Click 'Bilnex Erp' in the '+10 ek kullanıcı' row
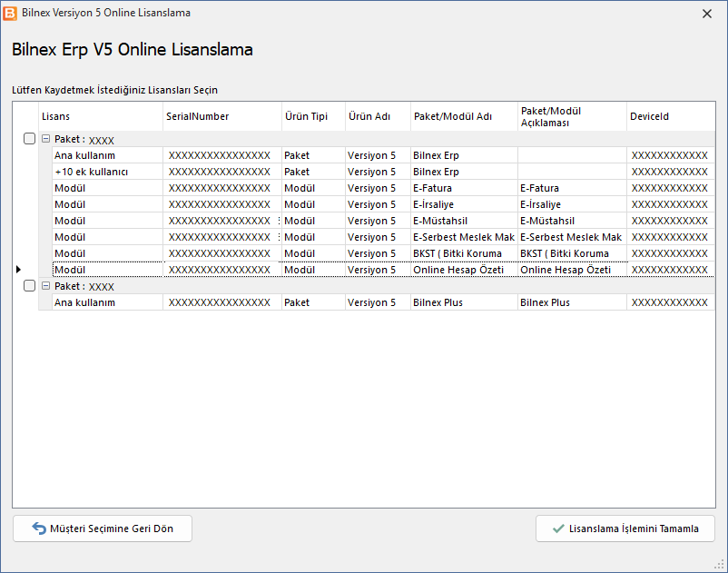Screen dimensions: 728x573 pyautogui.click(x=464, y=172)
